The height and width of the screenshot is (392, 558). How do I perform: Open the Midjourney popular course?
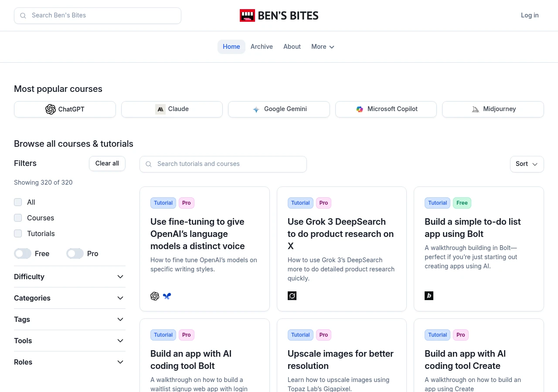(x=493, y=109)
